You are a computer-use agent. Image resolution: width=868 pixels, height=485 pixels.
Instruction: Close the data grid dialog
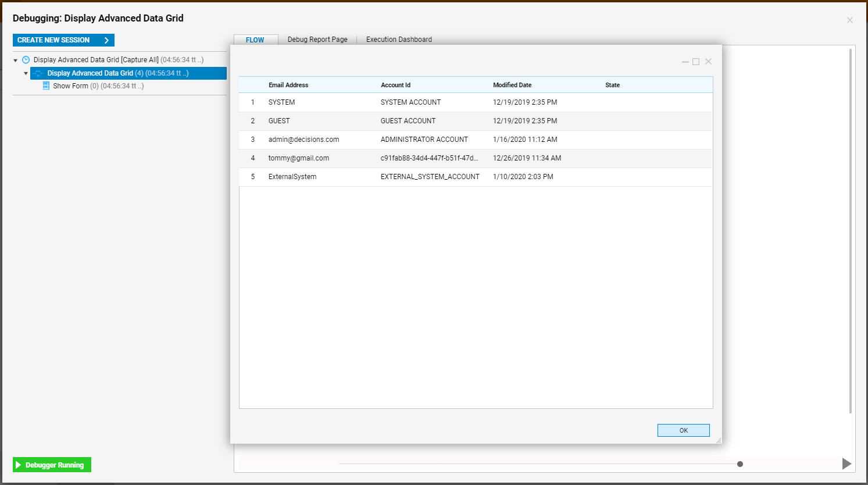[x=708, y=62]
